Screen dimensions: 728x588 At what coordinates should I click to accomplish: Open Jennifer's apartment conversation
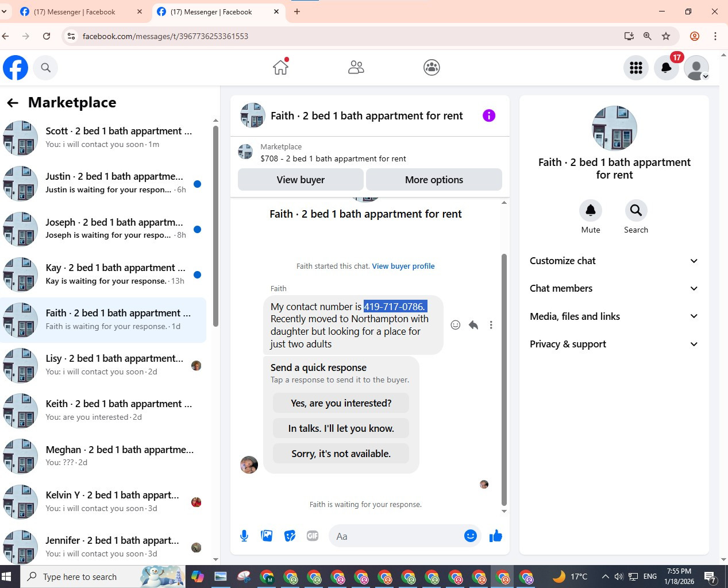103,547
